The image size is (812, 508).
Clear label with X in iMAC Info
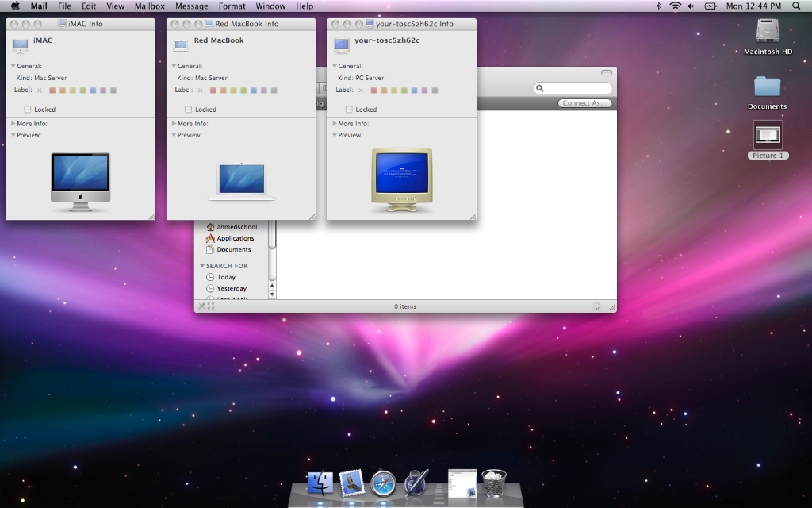coord(40,90)
